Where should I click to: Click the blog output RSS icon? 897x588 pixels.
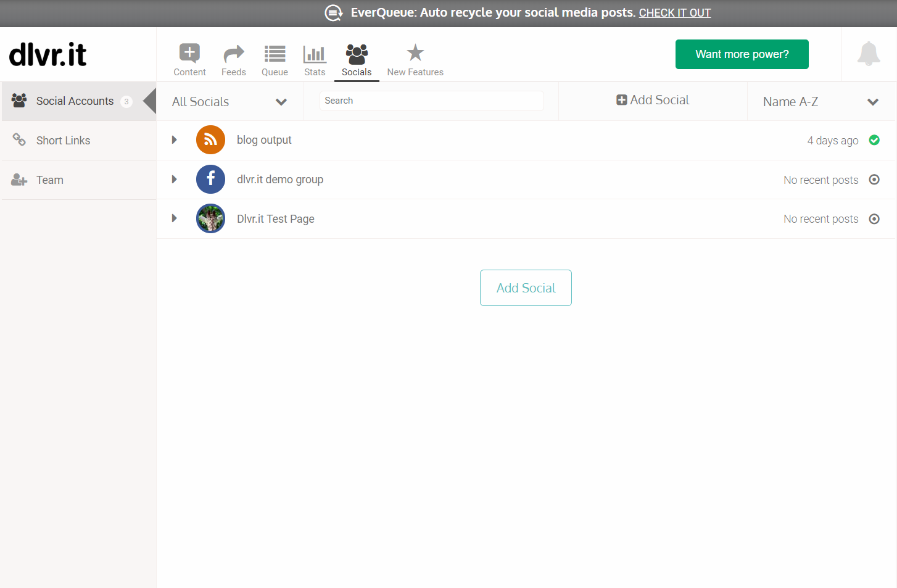(210, 140)
